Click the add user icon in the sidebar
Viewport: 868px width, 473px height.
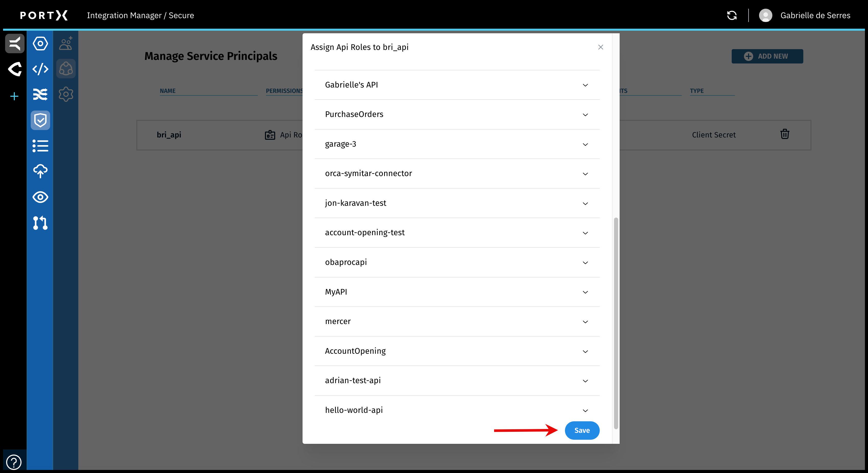pyautogui.click(x=66, y=43)
